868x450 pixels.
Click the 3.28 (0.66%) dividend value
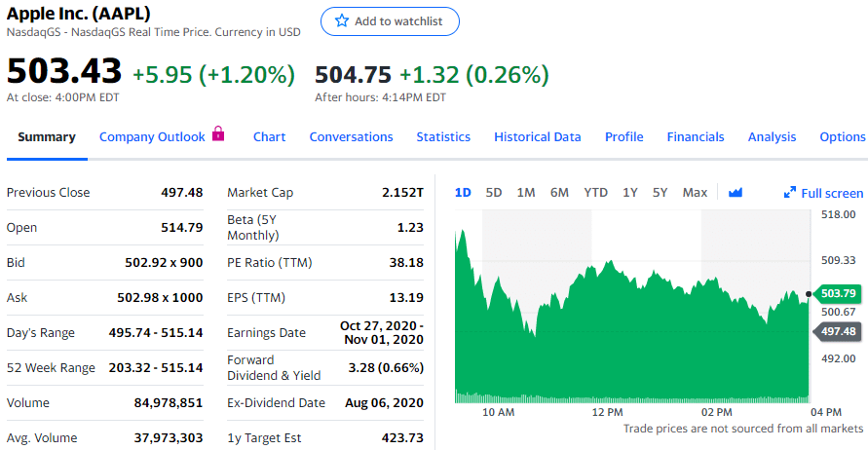pos(386,368)
